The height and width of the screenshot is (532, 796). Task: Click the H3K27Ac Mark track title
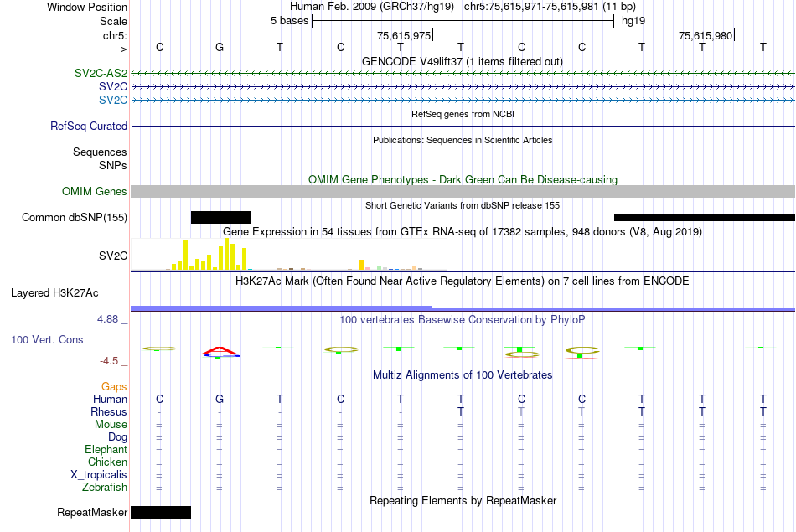click(x=462, y=281)
